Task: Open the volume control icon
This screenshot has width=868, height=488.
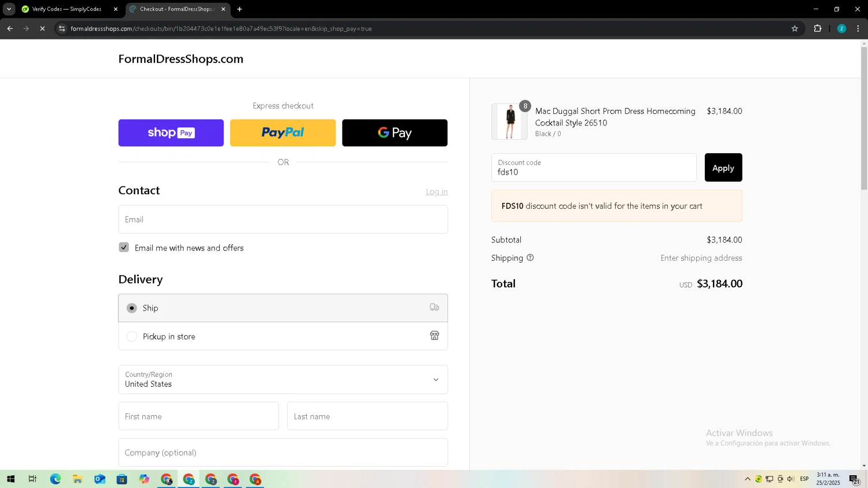Action: (x=791, y=479)
